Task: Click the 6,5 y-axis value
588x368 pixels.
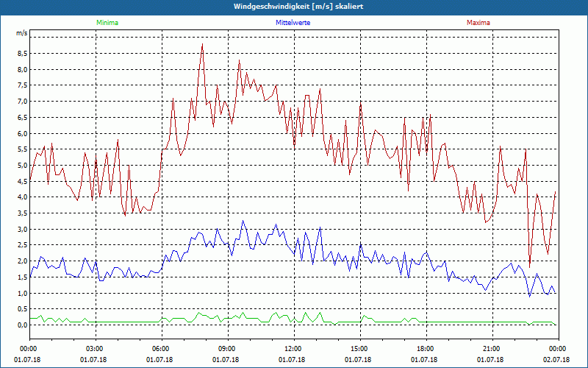Action: [x=23, y=118]
